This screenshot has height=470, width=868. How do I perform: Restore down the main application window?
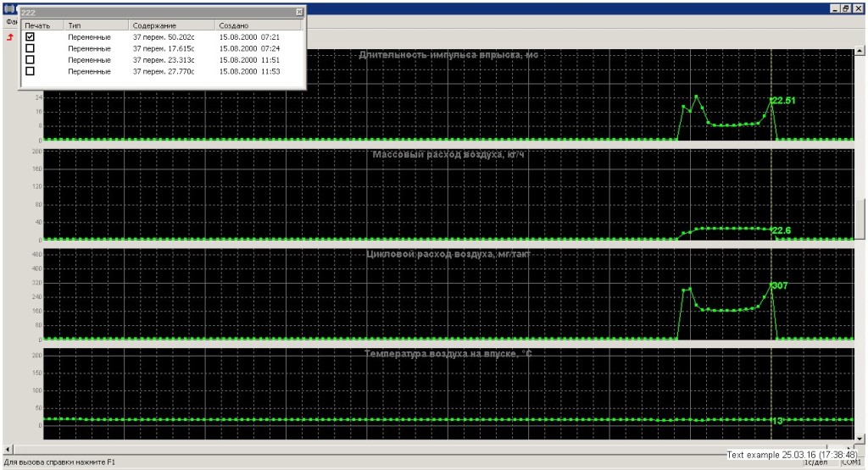(845, 8)
